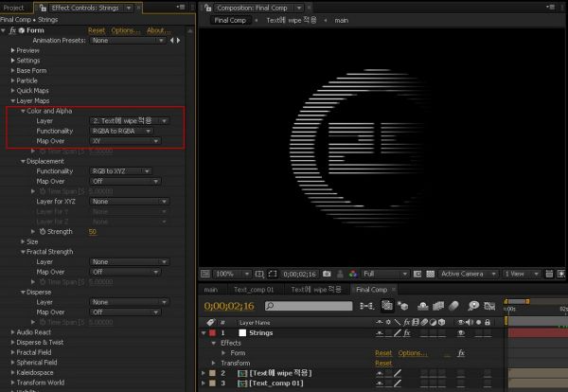568x392 pixels.
Task: Switch to the Text에 wipe timeline tab
Action: point(316,290)
